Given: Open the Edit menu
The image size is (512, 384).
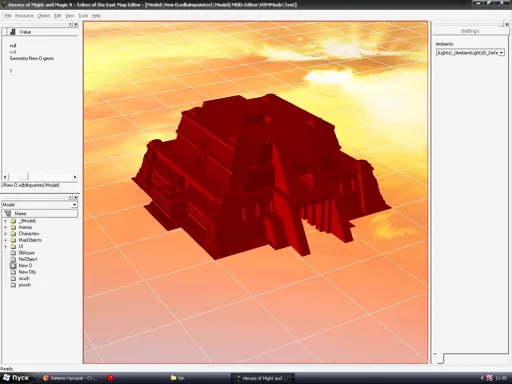Looking at the screenshot, I should pyautogui.click(x=57, y=16).
